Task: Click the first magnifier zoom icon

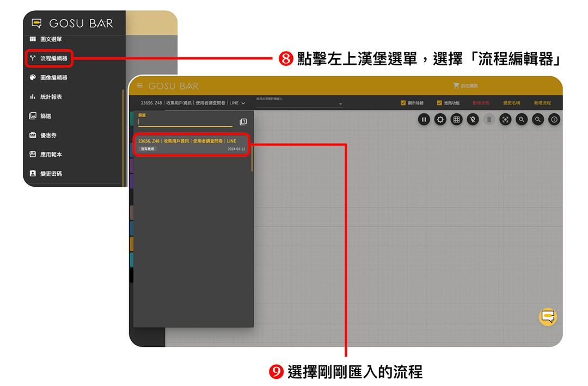Action: click(522, 120)
